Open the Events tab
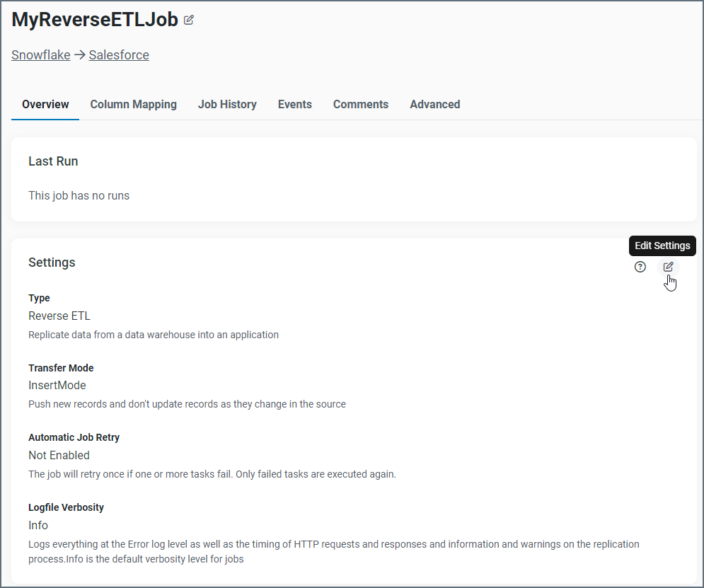The width and height of the screenshot is (704, 588). [x=294, y=104]
